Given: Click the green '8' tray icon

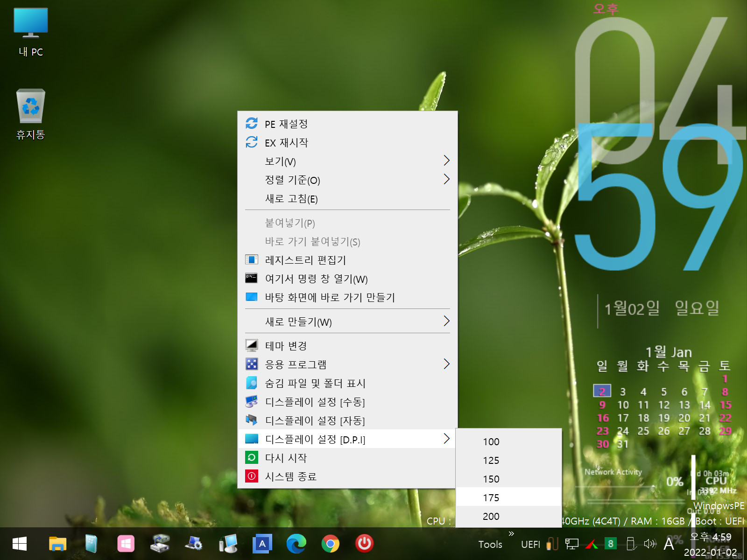Looking at the screenshot, I should click(610, 544).
